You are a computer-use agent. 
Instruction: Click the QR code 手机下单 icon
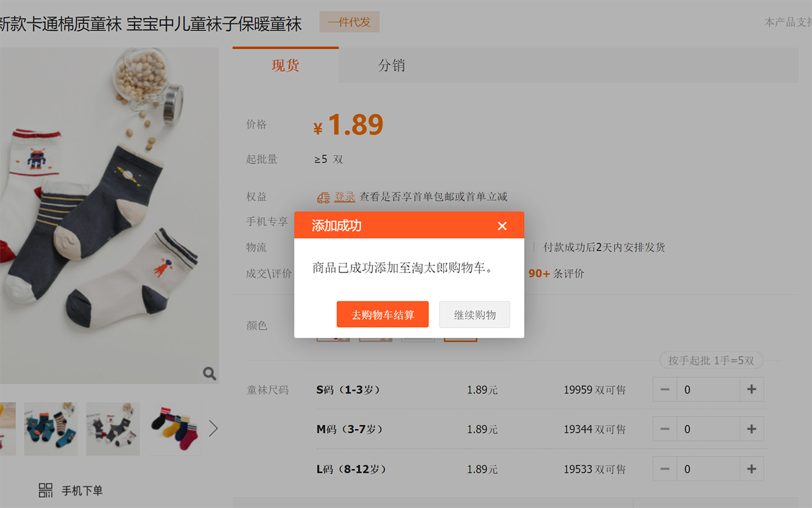tap(46, 490)
